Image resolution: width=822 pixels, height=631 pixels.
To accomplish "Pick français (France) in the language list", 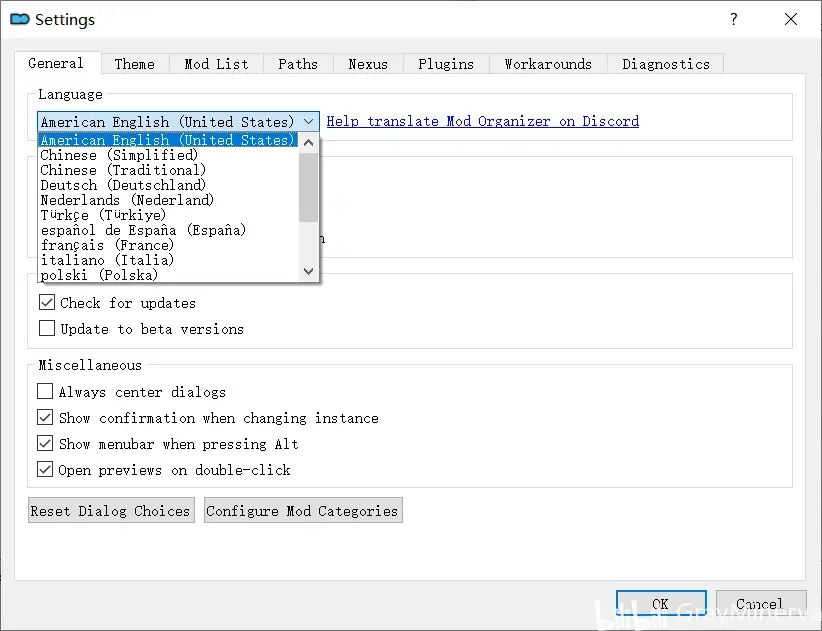I will coord(107,245).
